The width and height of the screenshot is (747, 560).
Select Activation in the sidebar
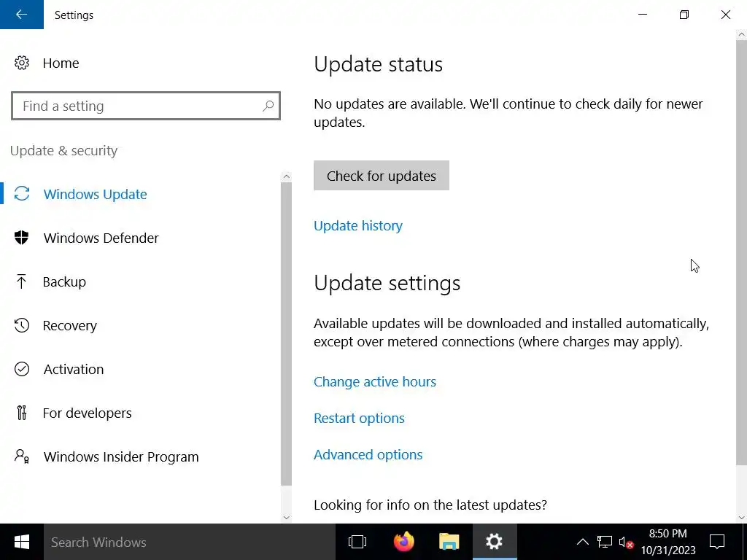pyautogui.click(x=74, y=370)
